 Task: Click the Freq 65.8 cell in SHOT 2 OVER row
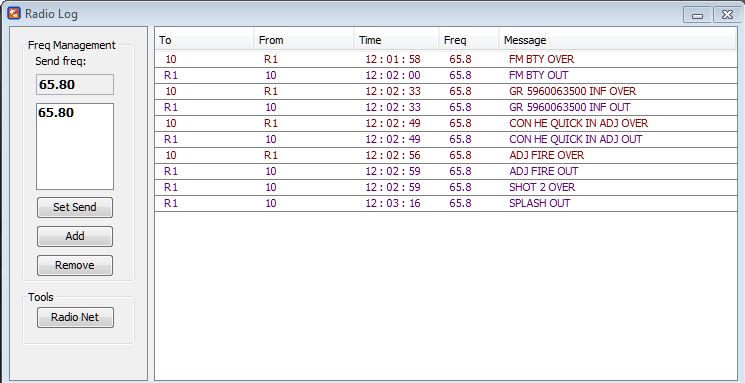tap(460, 187)
